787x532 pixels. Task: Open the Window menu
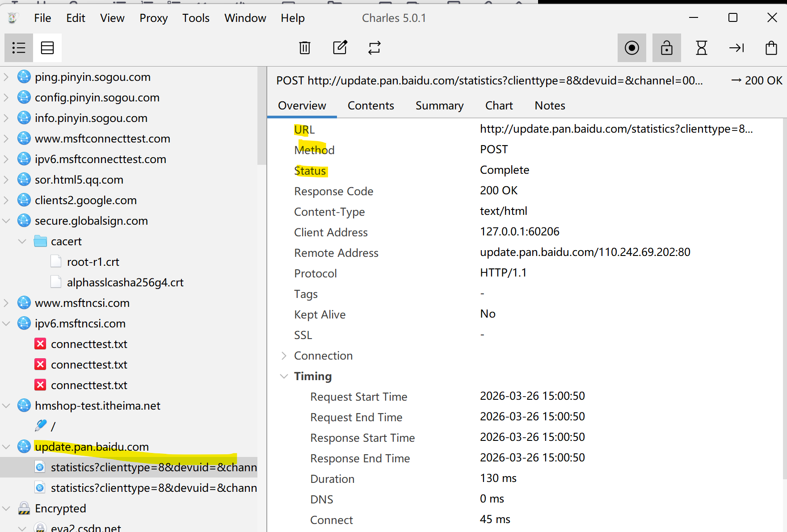click(245, 18)
